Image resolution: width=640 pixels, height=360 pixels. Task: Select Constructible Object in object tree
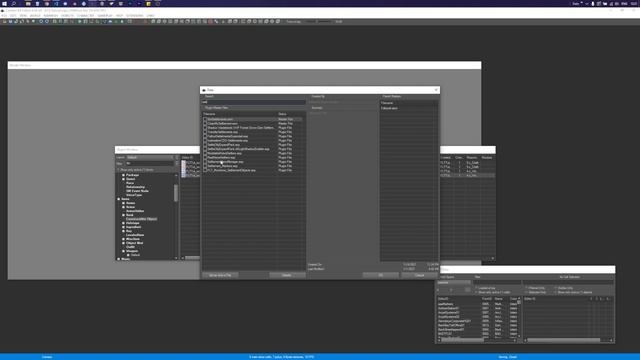coord(141,219)
